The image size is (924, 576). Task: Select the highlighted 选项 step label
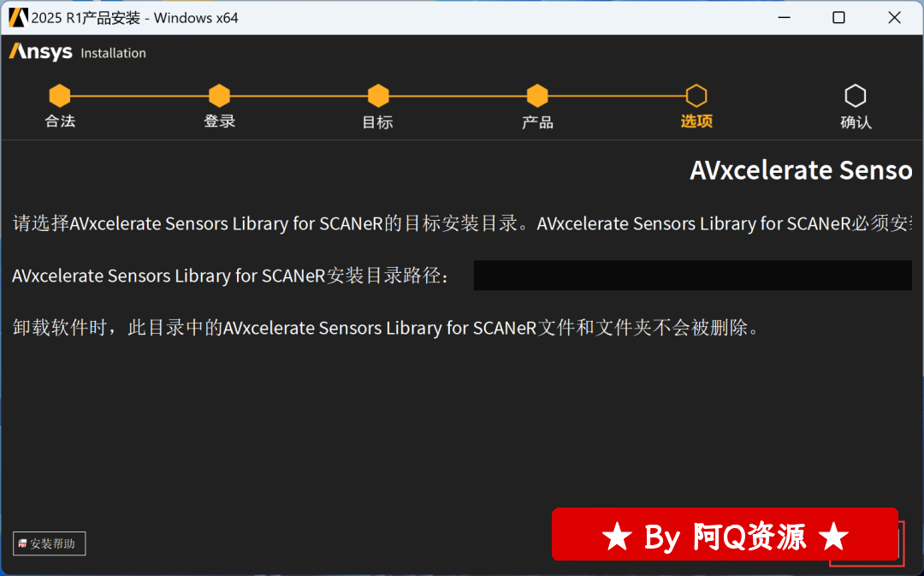point(696,122)
